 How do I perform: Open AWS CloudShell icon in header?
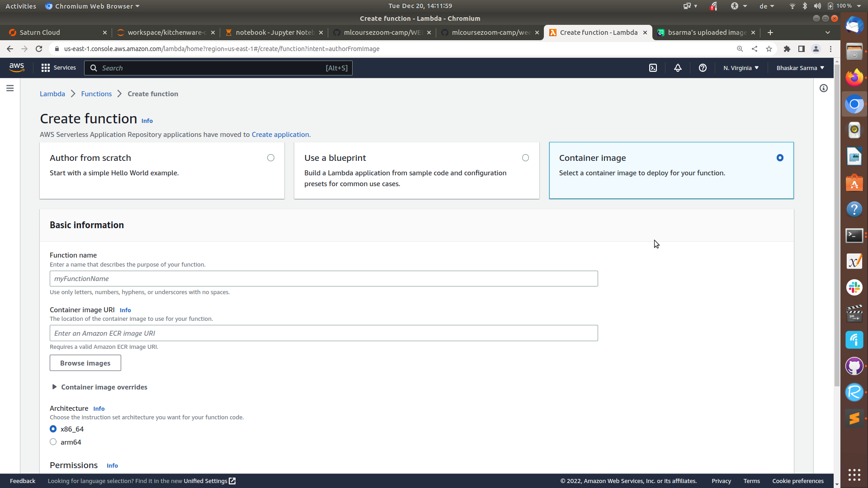[653, 68]
